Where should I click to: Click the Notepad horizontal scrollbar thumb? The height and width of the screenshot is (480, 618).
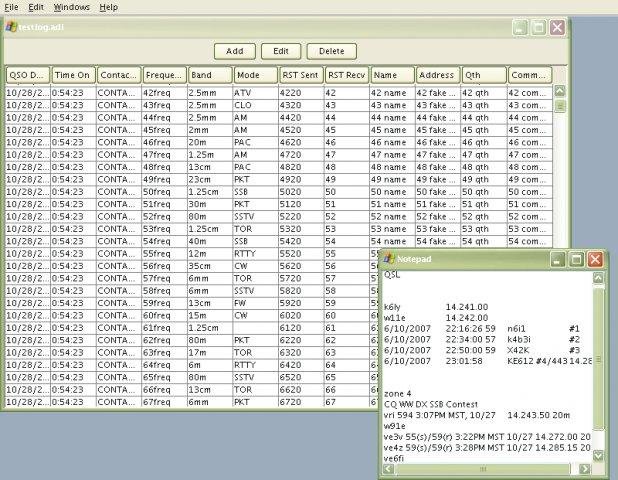point(482,469)
